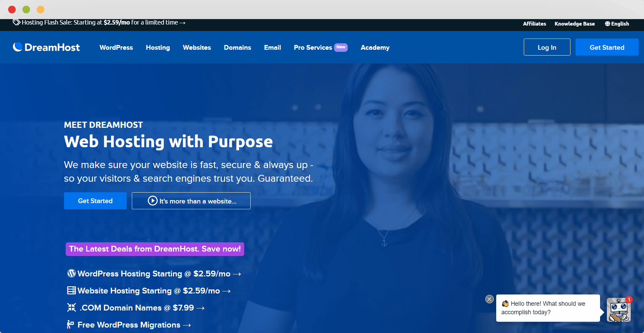Open the chatbot robot avatar
The image size is (644, 333).
click(x=618, y=311)
